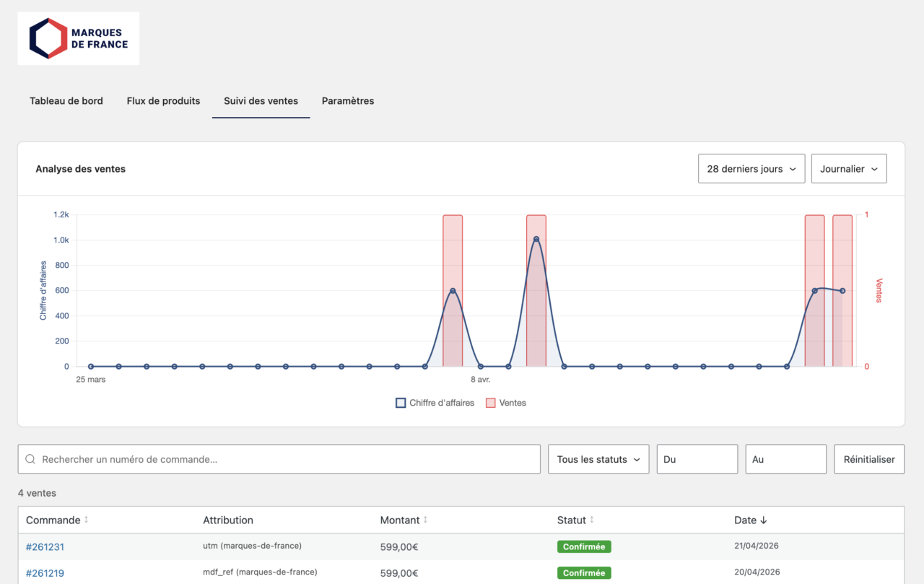Open the Journalier granularity dropdown
924x584 pixels.
tap(849, 169)
